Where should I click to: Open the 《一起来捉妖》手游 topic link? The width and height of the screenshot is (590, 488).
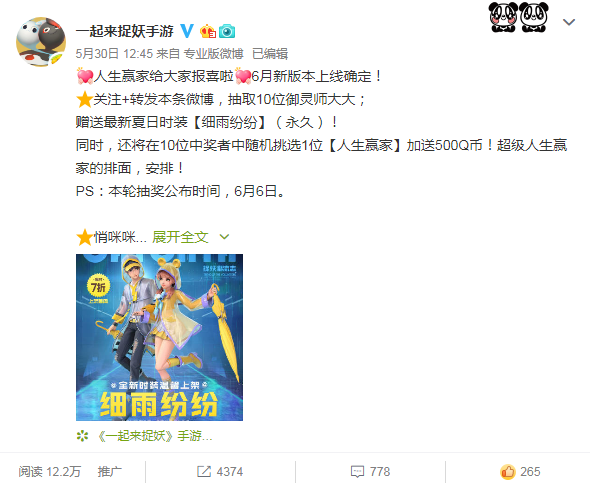click(x=155, y=436)
